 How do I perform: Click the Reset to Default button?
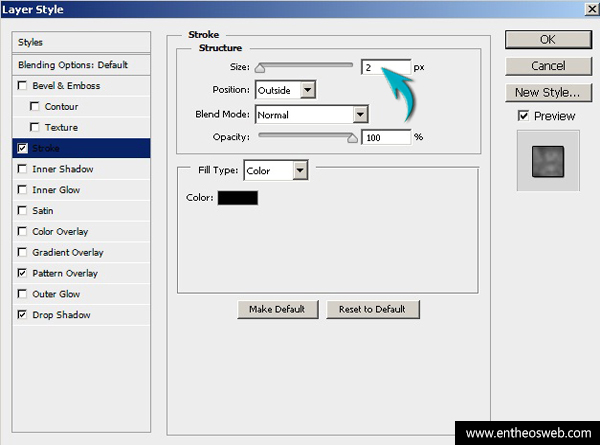click(x=372, y=309)
